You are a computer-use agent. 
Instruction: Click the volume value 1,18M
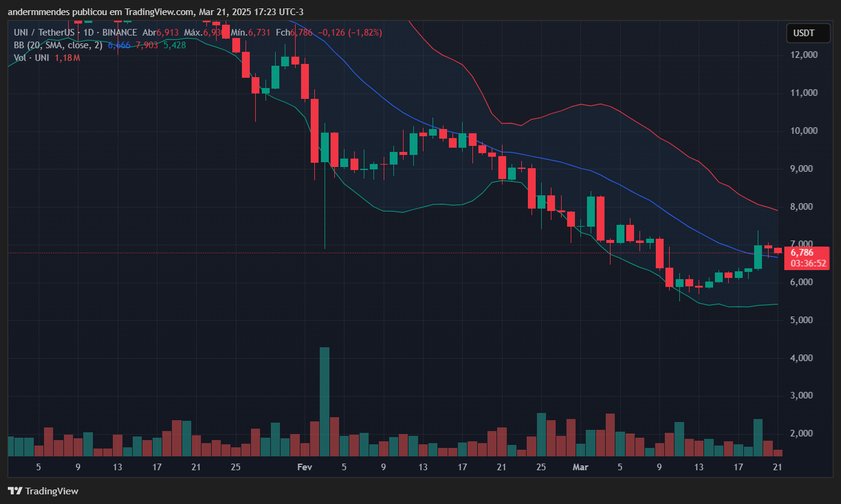[x=68, y=58]
